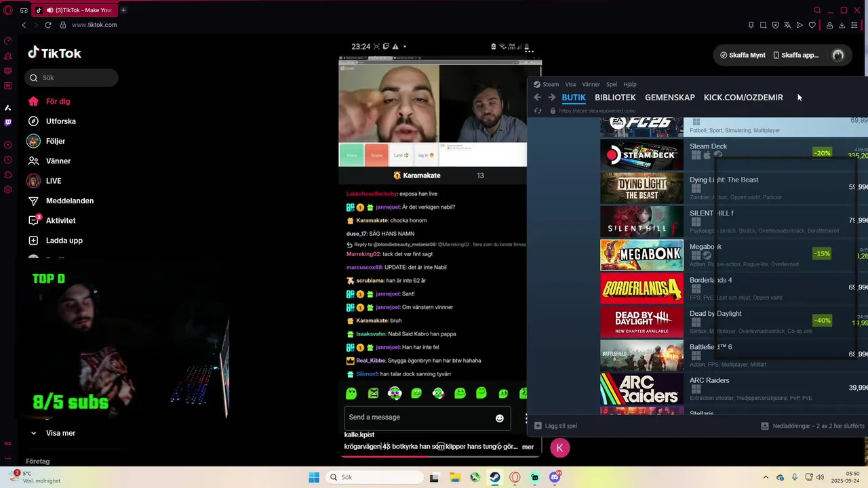Viewport: 868px width, 488px height.
Task: Open Opera downloads icon
Action: tap(842, 25)
